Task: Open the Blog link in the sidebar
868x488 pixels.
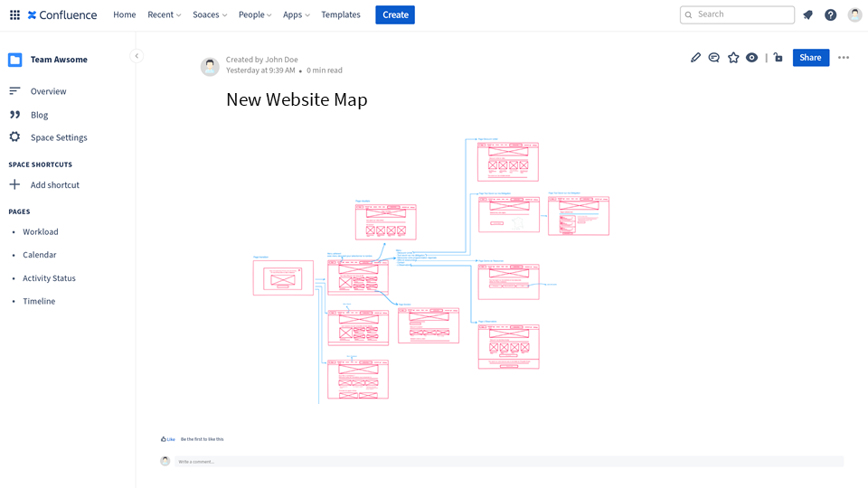Action: [39, 115]
